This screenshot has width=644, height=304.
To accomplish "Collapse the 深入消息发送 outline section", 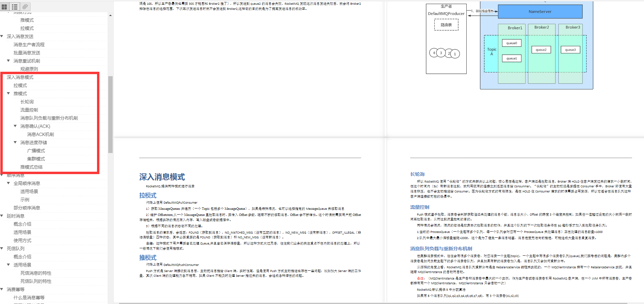I will pos(2,36).
